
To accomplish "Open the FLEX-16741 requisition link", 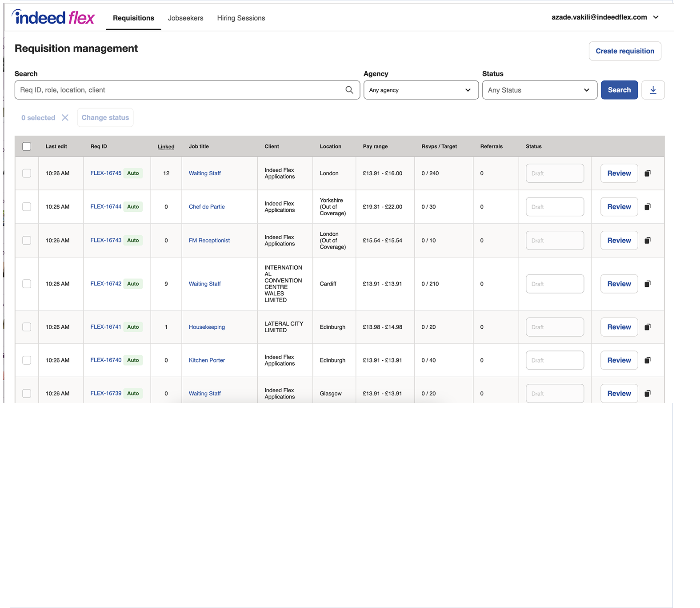I will (106, 327).
